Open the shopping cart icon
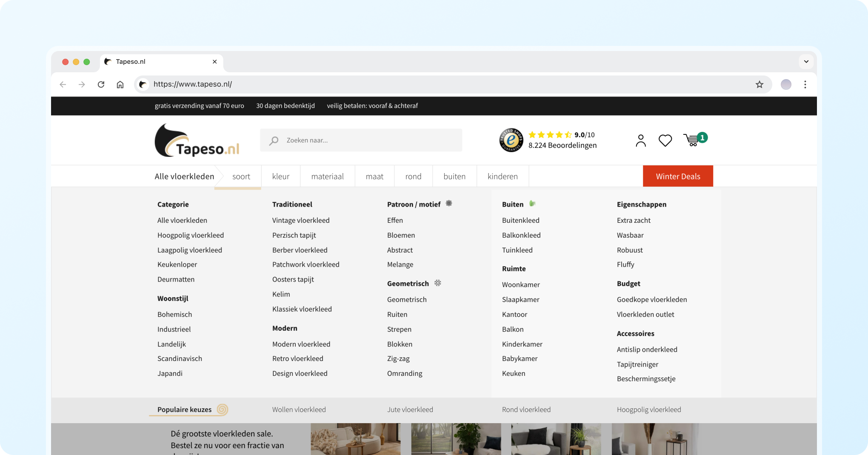 pyautogui.click(x=692, y=140)
